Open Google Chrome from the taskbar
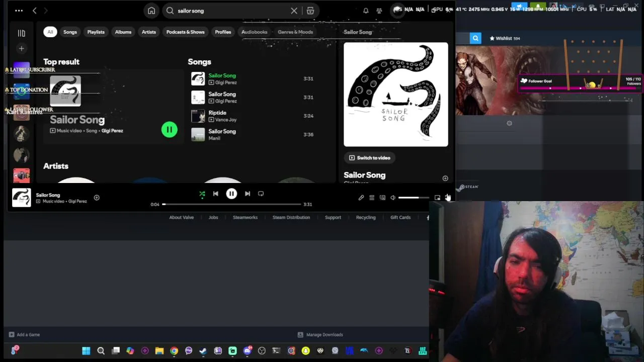The height and width of the screenshot is (362, 644). point(174,351)
